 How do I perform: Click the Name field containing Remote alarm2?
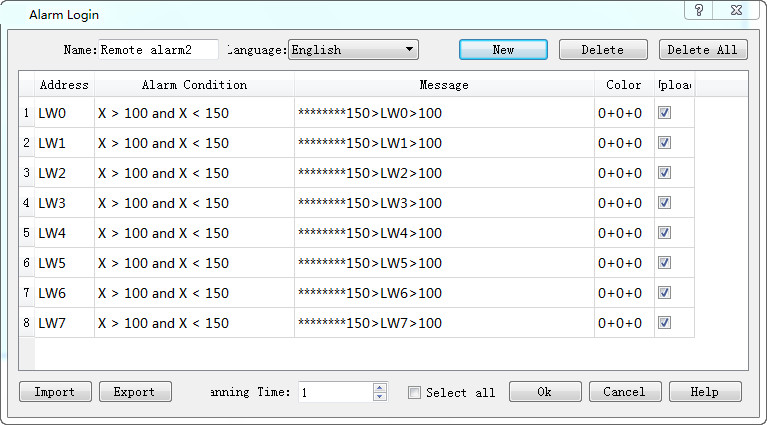tap(158, 50)
